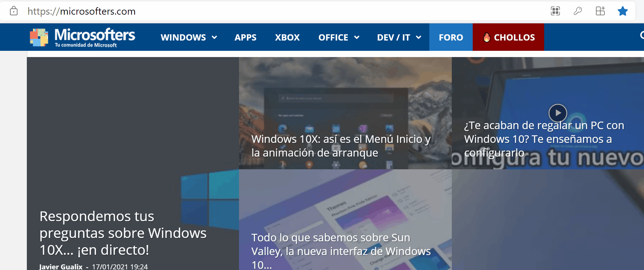Screen dimensions: 644x270
Task: Open the XBOX menu item
Action: point(287,37)
